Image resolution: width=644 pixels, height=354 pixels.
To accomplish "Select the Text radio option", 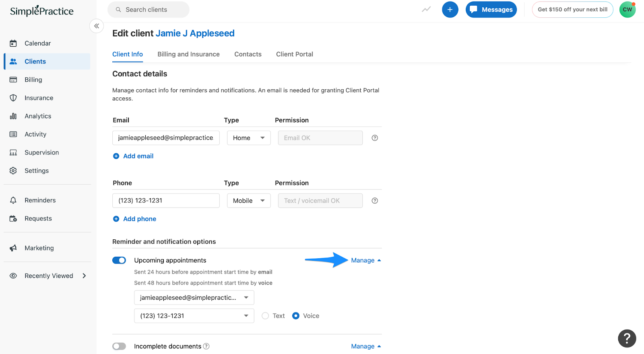I will pos(265,316).
